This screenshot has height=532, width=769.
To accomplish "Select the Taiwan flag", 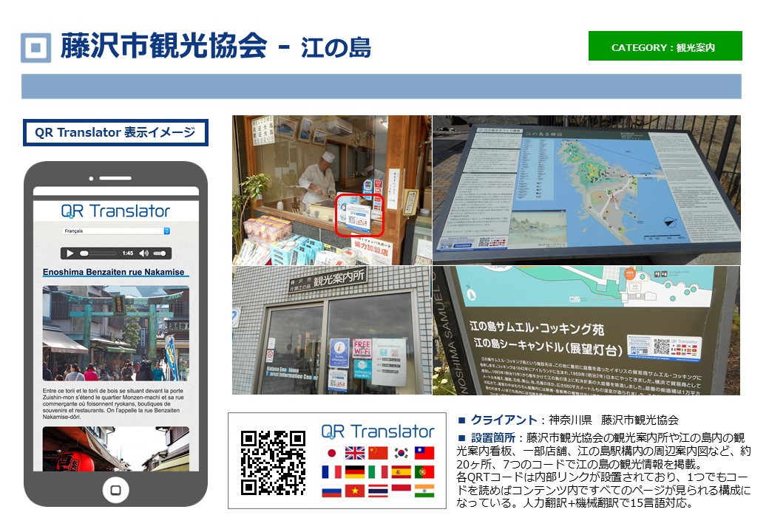I will (x=424, y=453).
